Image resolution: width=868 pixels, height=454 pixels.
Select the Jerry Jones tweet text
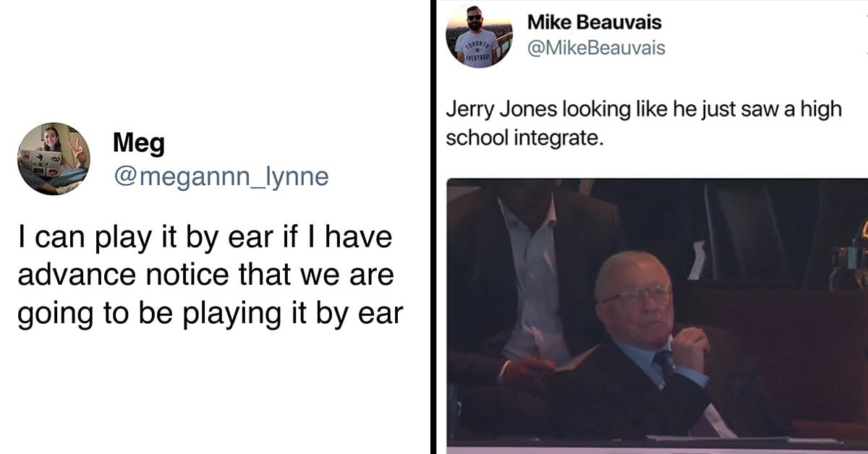(x=644, y=123)
